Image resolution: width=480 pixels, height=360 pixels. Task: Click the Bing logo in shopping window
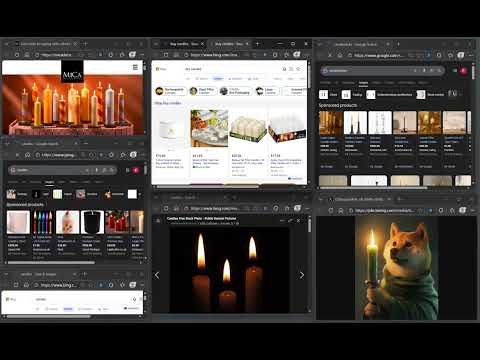coord(161,69)
